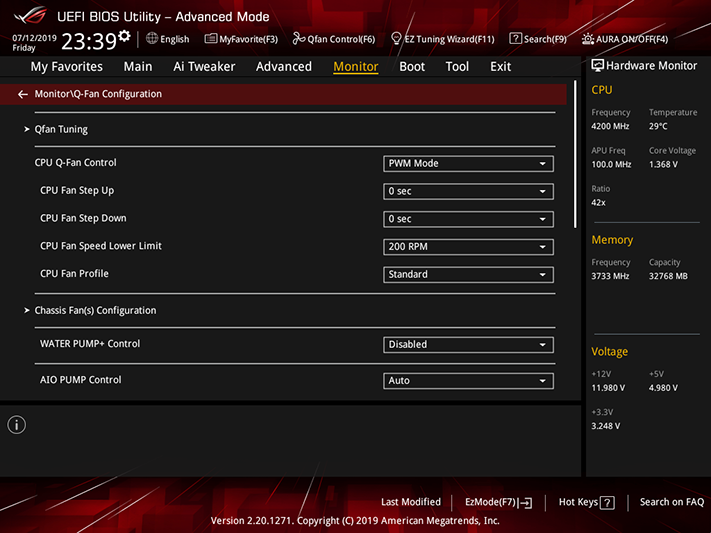Select the CPU Fan Speed Lower Limit label

pos(101,246)
